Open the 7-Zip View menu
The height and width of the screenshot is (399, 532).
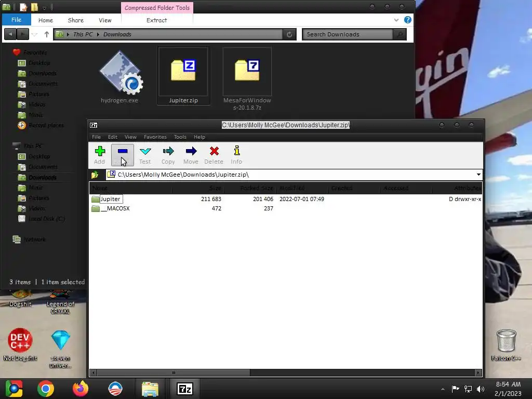pos(130,137)
